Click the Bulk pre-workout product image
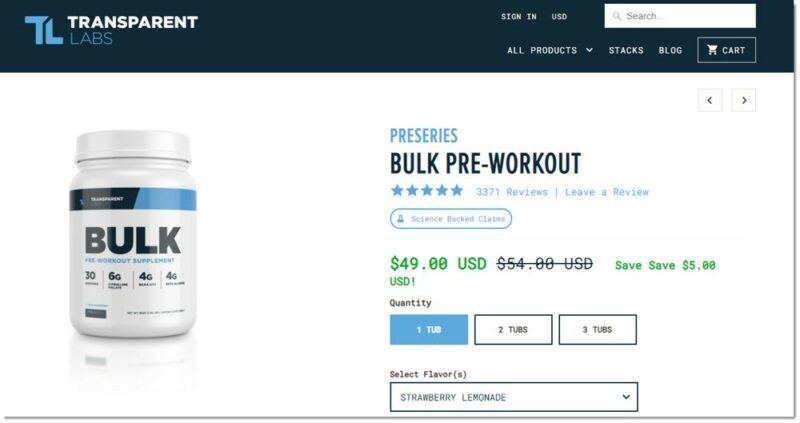 click(x=133, y=235)
